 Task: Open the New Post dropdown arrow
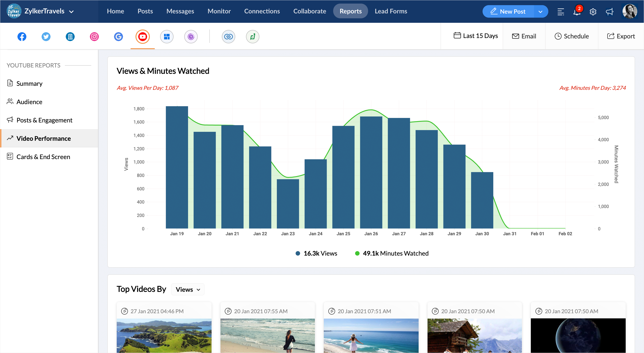tap(540, 12)
